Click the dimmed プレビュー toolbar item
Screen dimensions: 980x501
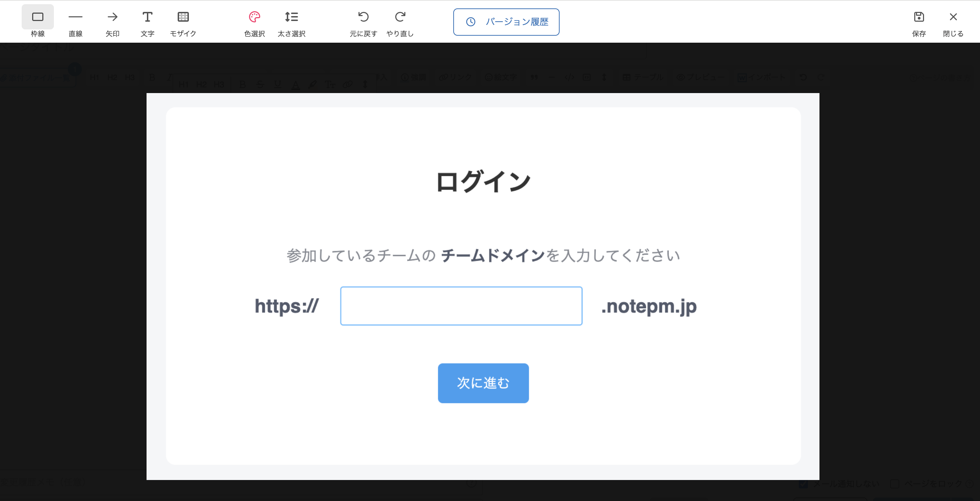pyautogui.click(x=701, y=77)
